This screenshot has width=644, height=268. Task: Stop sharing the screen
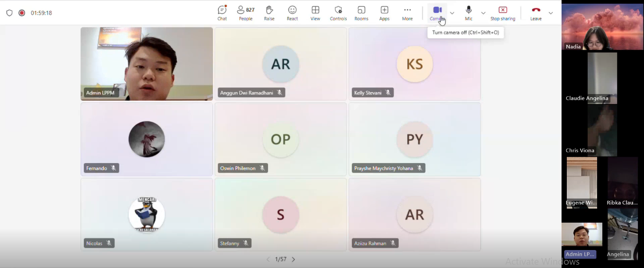point(502,13)
